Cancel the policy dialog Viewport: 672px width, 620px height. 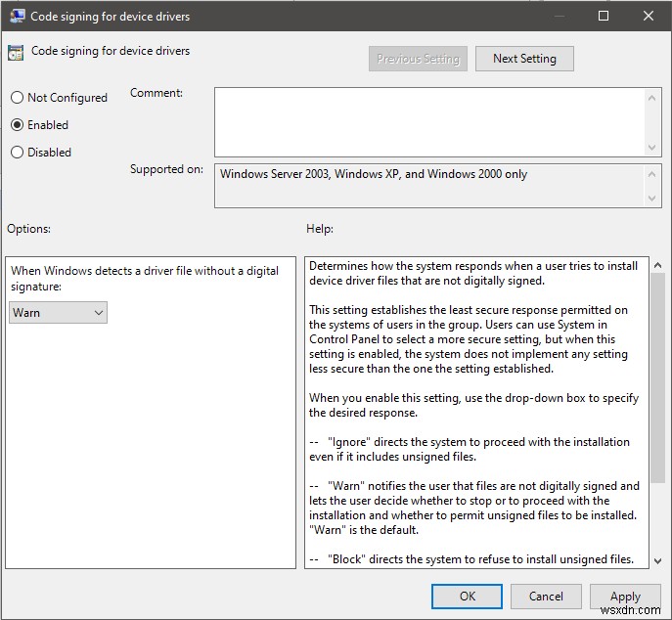tap(546, 596)
